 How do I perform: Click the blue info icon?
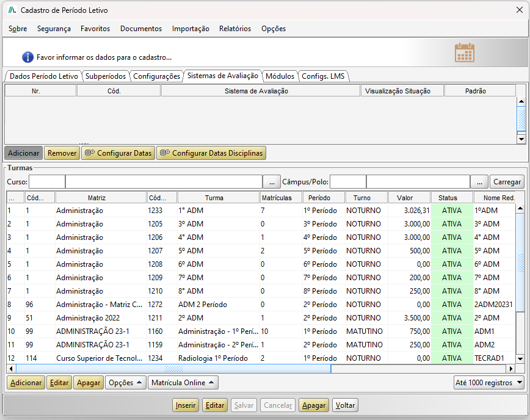pos(27,57)
